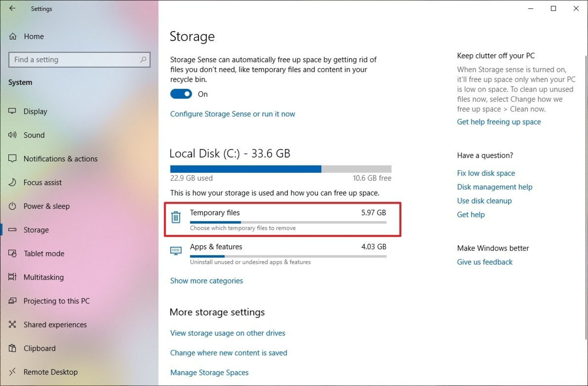The width and height of the screenshot is (588, 386).
Task: Click the Power & sleep icon
Action: 12,206
